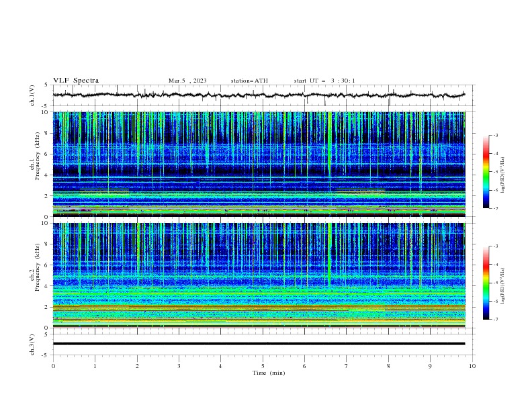Click time axis tick label "10"
Image resolution: width=532 pixels, height=411 pixels.
[x=472, y=366]
